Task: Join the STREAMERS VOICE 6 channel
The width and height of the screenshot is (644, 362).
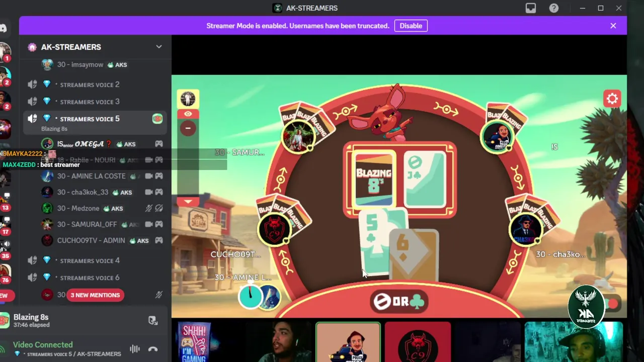Action: [x=90, y=278]
